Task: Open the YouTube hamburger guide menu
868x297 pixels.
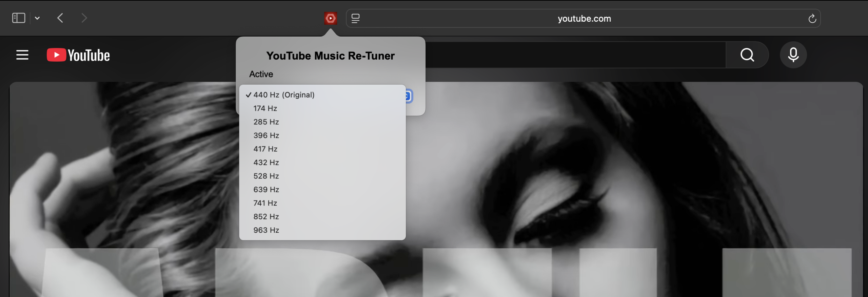Action: 22,55
